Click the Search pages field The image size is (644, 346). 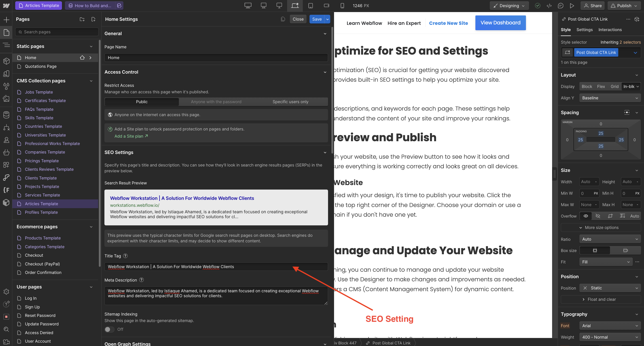click(57, 32)
